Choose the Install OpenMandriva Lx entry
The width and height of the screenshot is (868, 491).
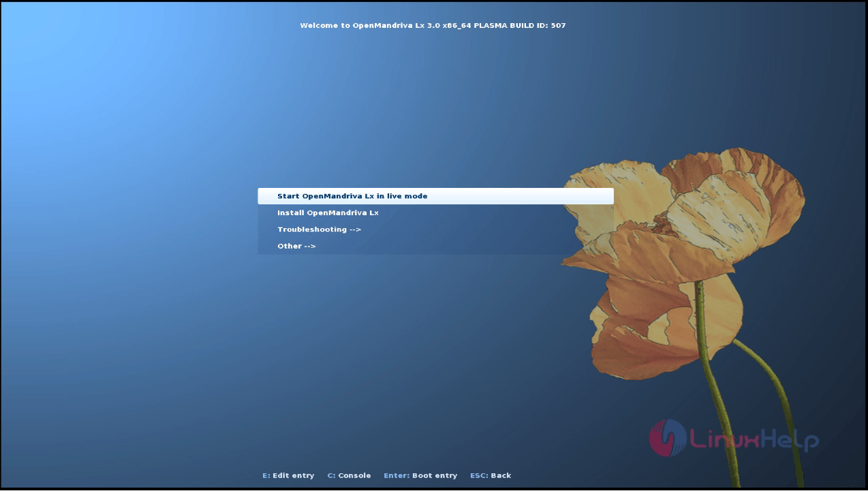pos(435,212)
